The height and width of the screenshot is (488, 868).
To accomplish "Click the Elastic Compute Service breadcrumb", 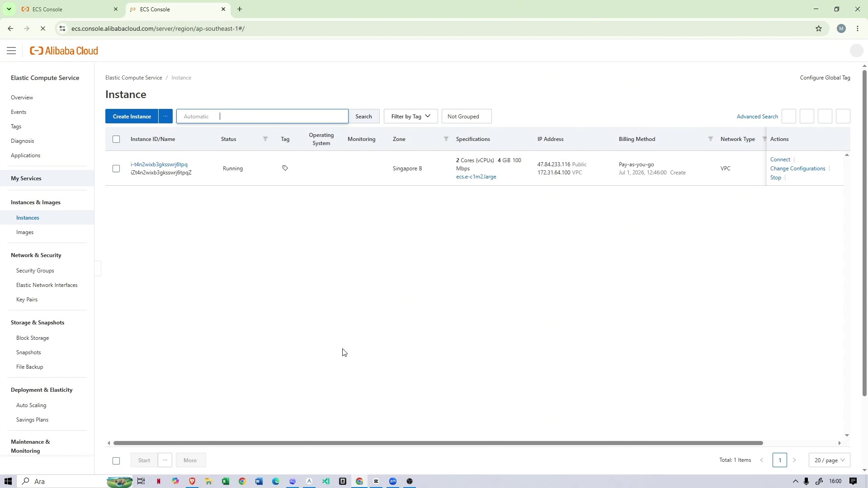I will pos(133,78).
